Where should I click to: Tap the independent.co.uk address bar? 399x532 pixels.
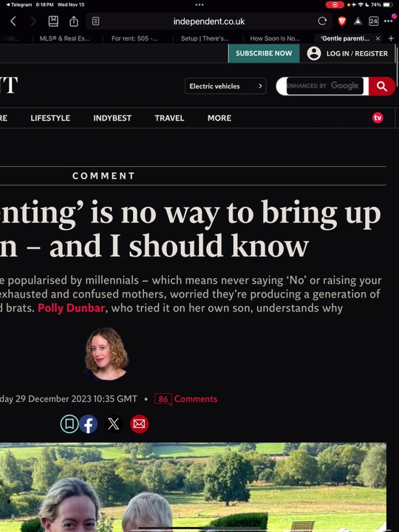[x=209, y=21]
